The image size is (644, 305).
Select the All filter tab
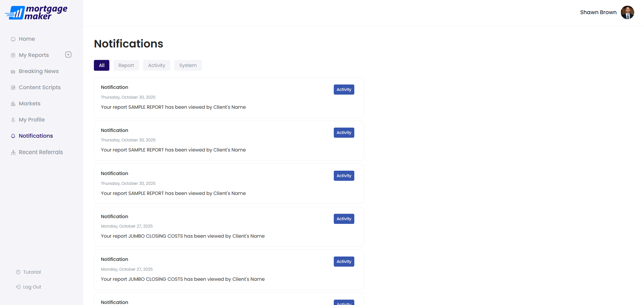(x=102, y=65)
